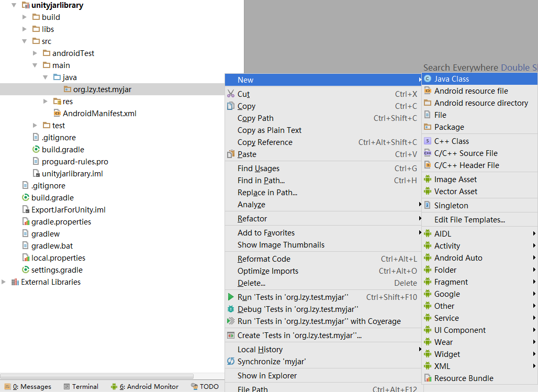
Task: Click the Cut scissors icon
Action: click(231, 94)
